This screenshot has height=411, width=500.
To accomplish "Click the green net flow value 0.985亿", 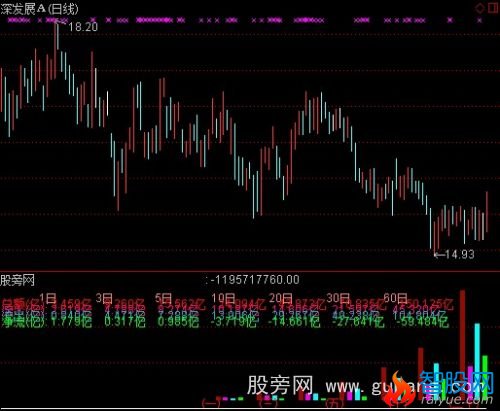I will [x=179, y=322].
